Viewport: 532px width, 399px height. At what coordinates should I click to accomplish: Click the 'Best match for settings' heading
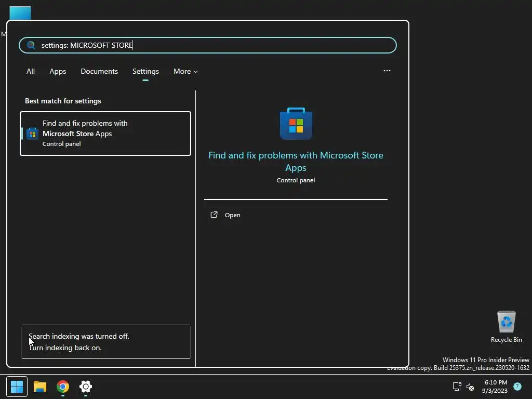point(63,101)
